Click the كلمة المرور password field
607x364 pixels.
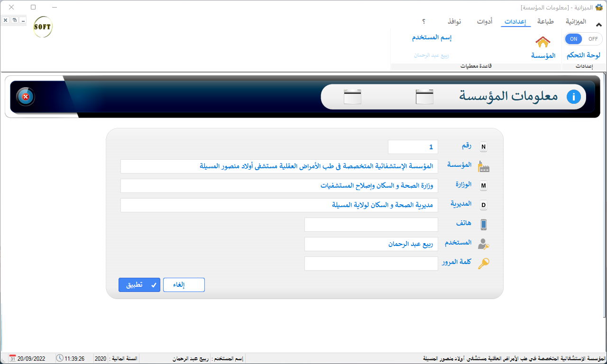pos(371,264)
